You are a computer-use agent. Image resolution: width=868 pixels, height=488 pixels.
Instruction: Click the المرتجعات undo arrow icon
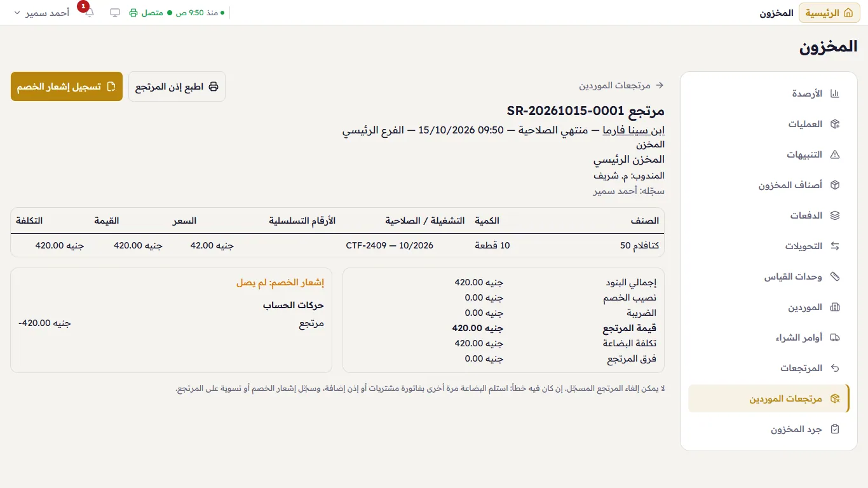coord(835,368)
